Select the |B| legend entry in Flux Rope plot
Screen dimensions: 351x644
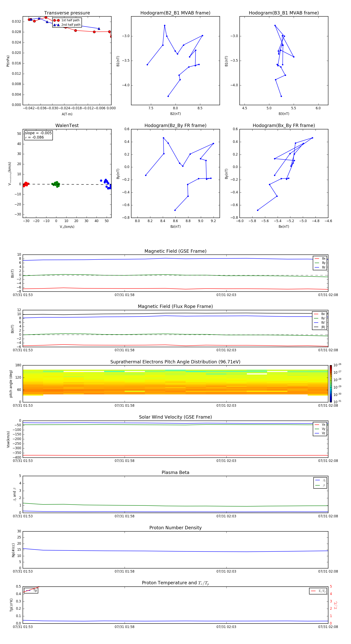pyautogui.click(x=320, y=327)
